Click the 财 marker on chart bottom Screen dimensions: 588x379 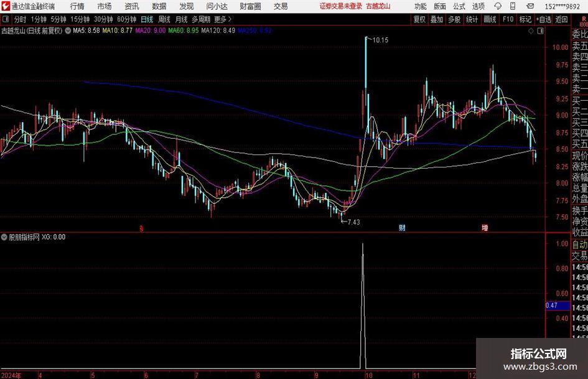[402, 228]
